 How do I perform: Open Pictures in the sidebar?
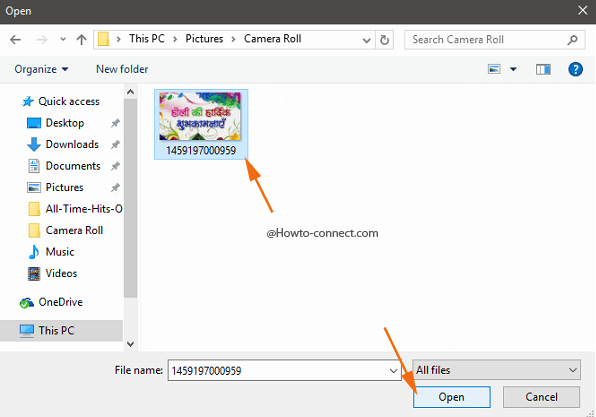55,187
